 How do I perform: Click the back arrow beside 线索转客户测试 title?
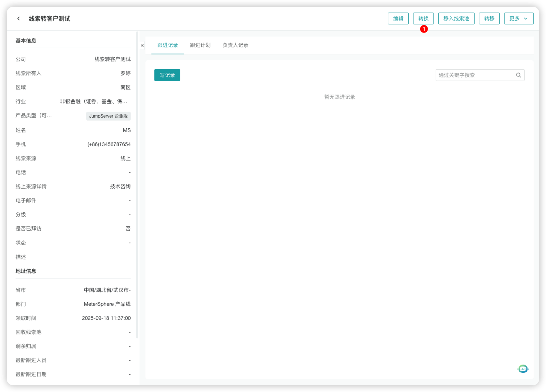(x=19, y=18)
